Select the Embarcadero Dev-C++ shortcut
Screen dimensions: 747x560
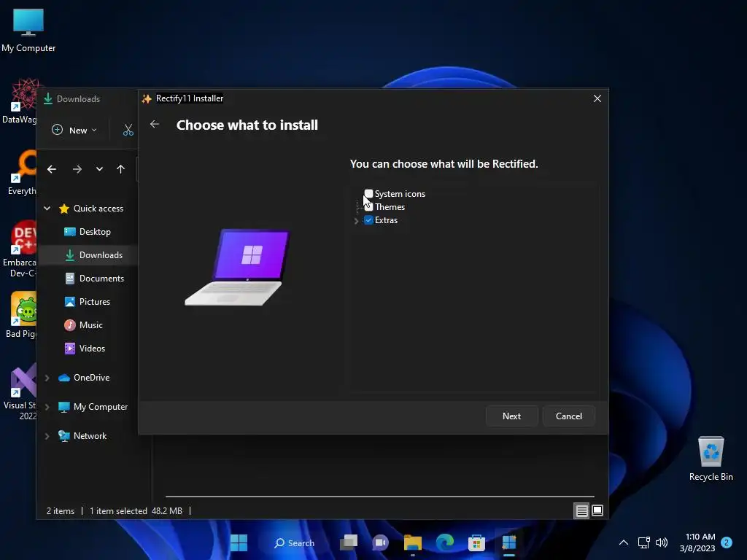click(20, 249)
